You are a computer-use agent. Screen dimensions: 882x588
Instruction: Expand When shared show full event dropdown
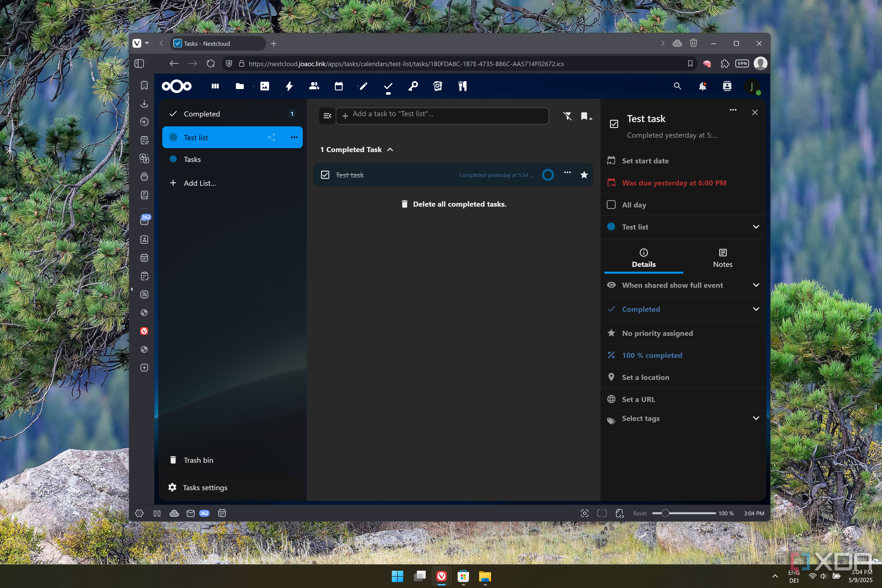(756, 285)
